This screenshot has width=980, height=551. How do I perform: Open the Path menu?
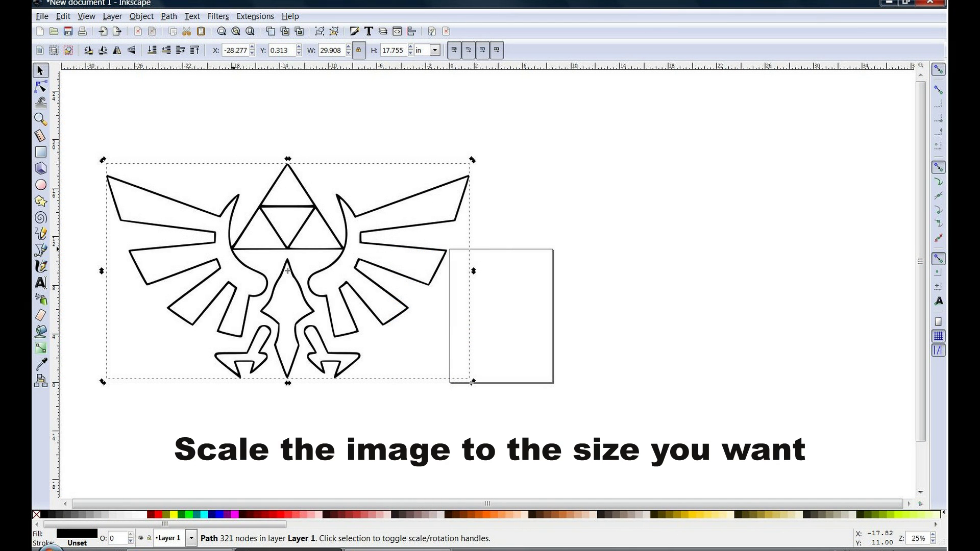click(169, 16)
